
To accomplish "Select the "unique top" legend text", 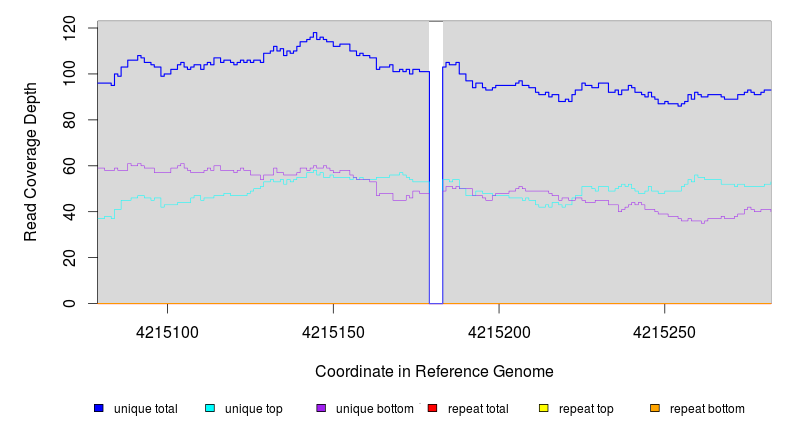I will pyautogui.click(x=254, y=409).
